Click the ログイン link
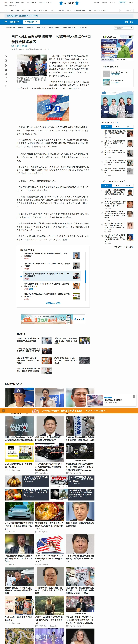The width and height of the screenshot is (138, 644). click(131, 3)
